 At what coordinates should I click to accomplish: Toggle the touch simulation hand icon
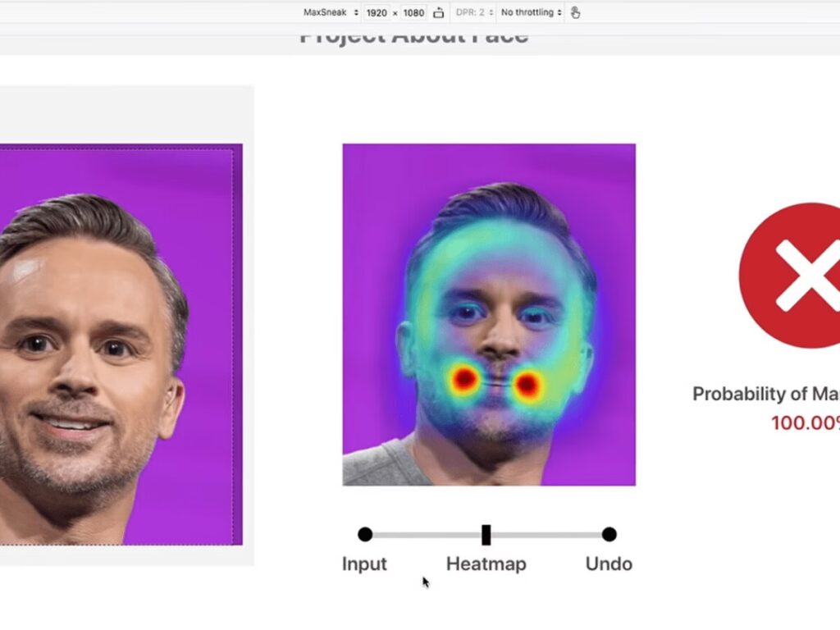tap(575, 13)
